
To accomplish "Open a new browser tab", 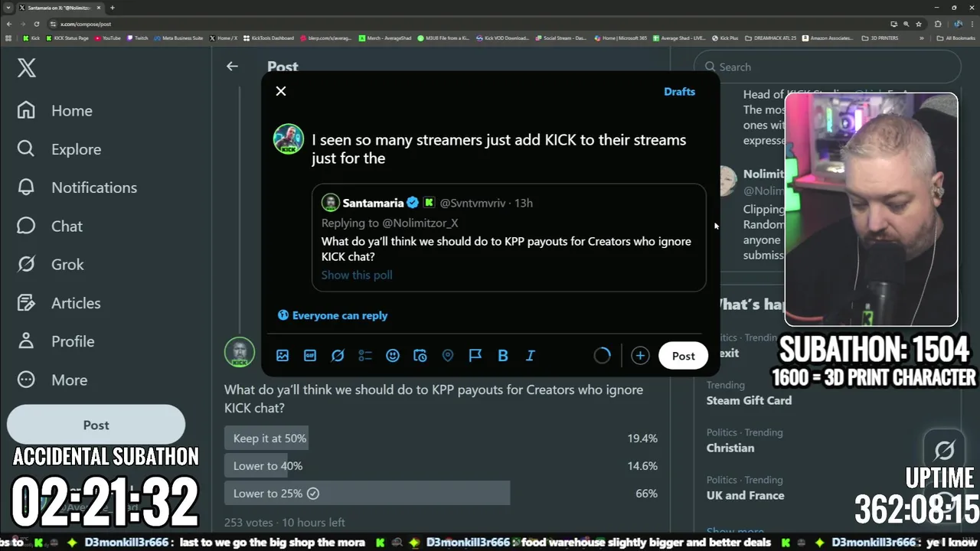I will (112, 8).
